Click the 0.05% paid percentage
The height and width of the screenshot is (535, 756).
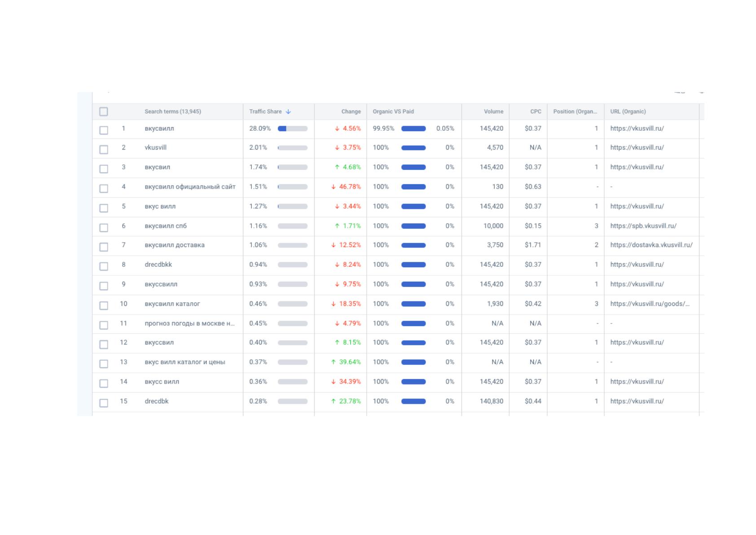(x=445, y=128)
